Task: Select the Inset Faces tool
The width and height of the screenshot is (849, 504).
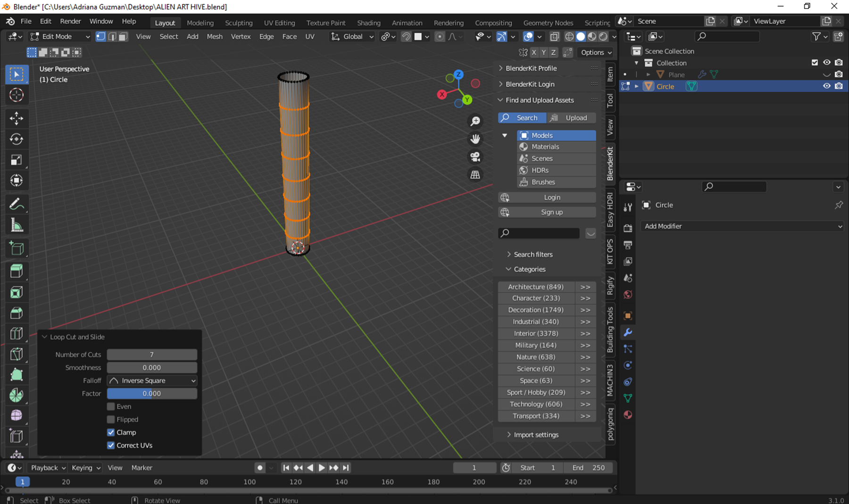Action: [x=17, y=292]
